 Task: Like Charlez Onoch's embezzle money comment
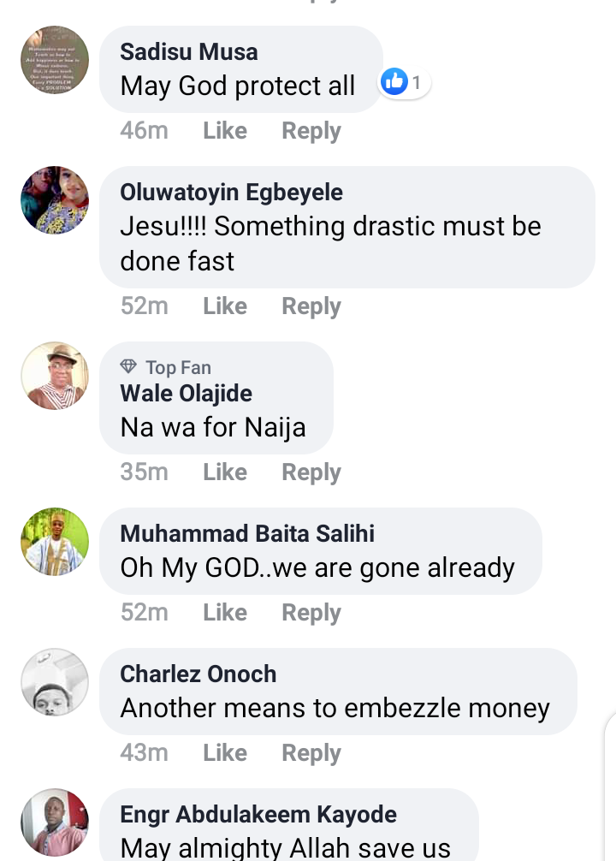tap(225, 753)
